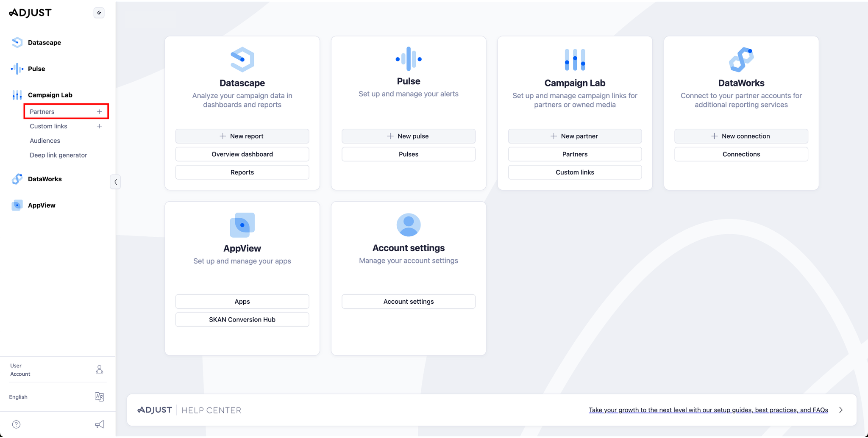The height and width of the screenshot is (438, 868).
Task: Click the AppView card heading
Action: click(x=242, y=249)
